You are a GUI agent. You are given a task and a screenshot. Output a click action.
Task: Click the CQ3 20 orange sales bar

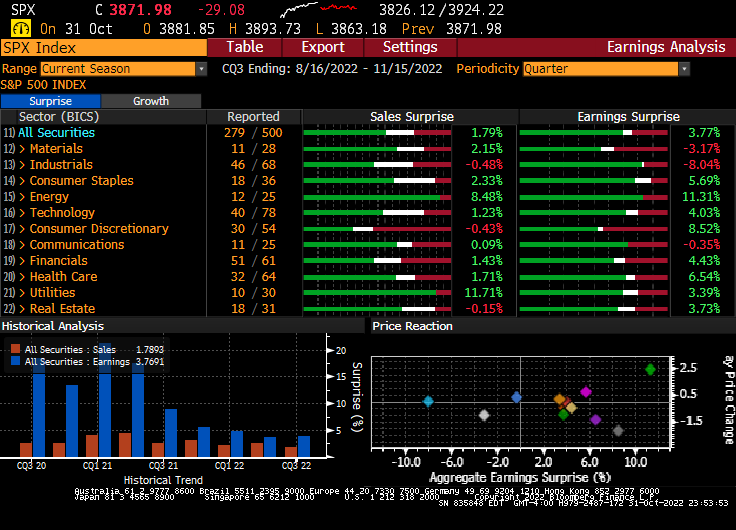pos(26,450)
